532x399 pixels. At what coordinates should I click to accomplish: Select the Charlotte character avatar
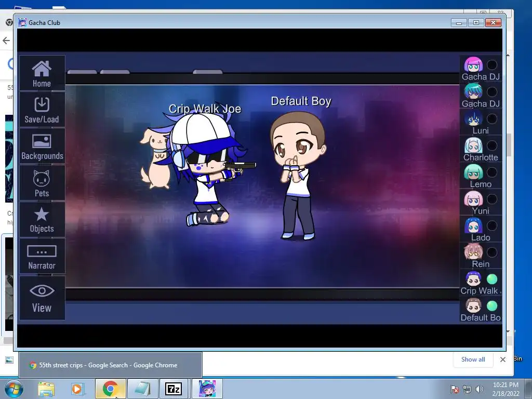click(473, 145)
